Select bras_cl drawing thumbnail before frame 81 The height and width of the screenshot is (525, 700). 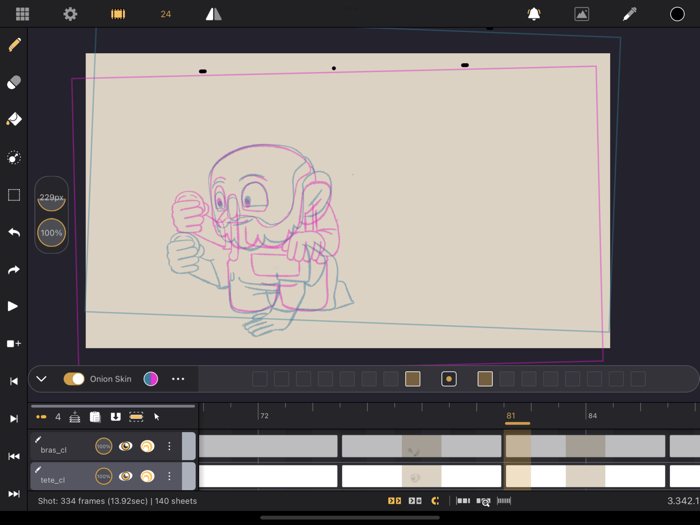[x=421, y=446]
